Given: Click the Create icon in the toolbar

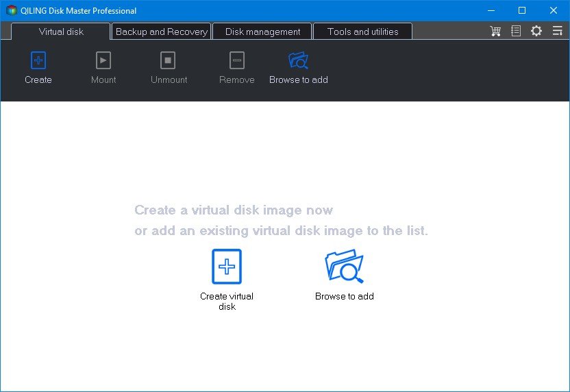Looking at the screenshot, I should coord(38,60).
